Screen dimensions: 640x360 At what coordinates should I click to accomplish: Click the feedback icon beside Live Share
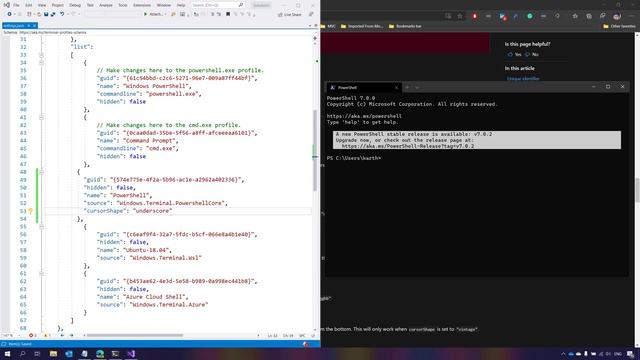[x=311, y=15]
